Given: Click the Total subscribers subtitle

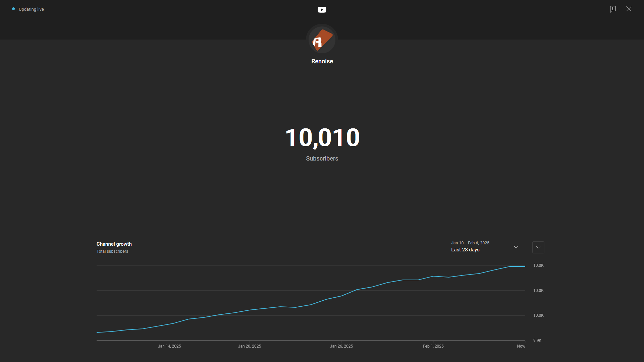Looking at the screenshot, I should tap(112, 251).
